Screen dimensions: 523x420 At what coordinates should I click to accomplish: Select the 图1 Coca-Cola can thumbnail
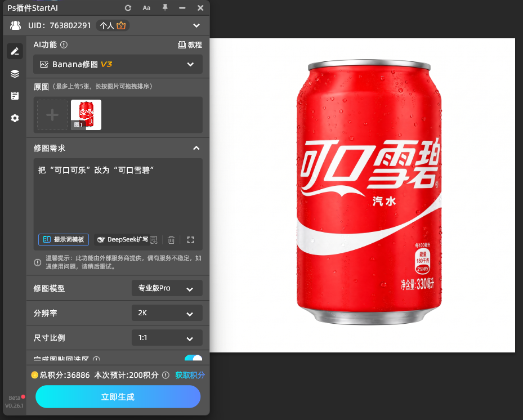(x=86, y=115)
